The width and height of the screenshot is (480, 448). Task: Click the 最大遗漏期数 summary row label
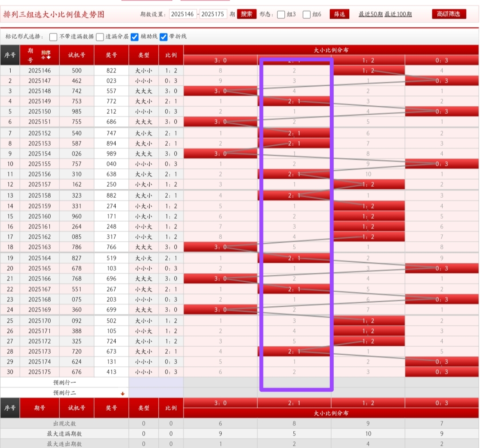click(64, 434)
